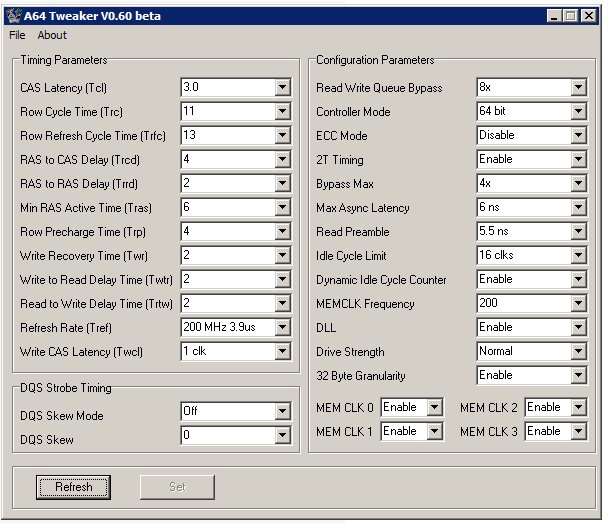Click the 'Timing Parameters' group title
Screen dimensions: 608x524
pos(64,60)
